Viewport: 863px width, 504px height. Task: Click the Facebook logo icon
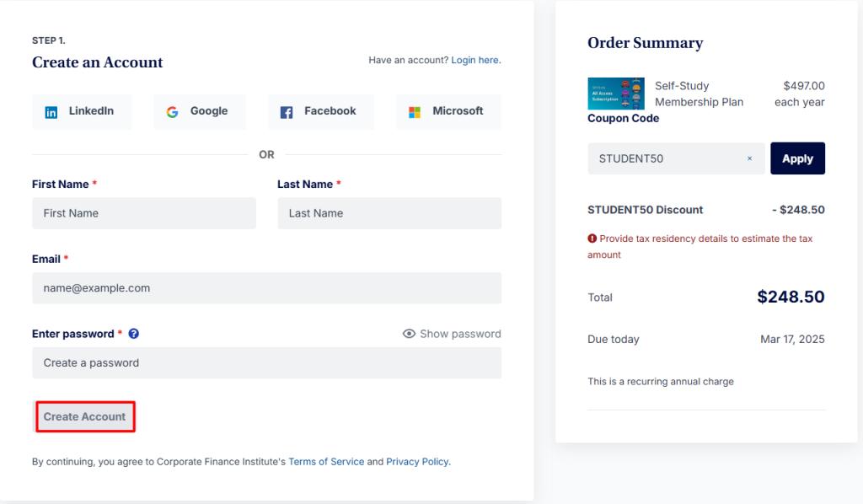pyautogui.click(x=287, y=112)
